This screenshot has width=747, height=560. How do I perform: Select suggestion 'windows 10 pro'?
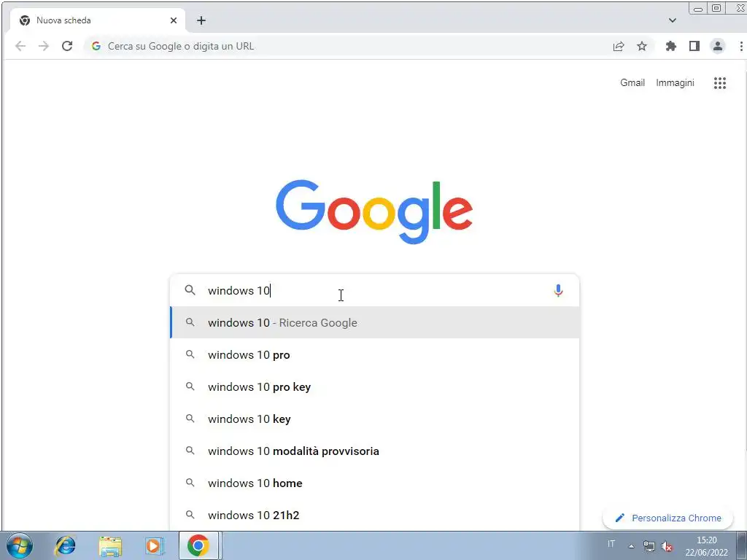375,355
